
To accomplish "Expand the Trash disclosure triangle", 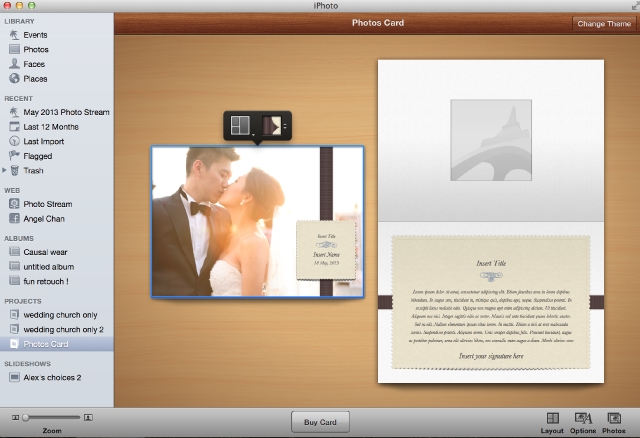I will (x=5, y=171).
